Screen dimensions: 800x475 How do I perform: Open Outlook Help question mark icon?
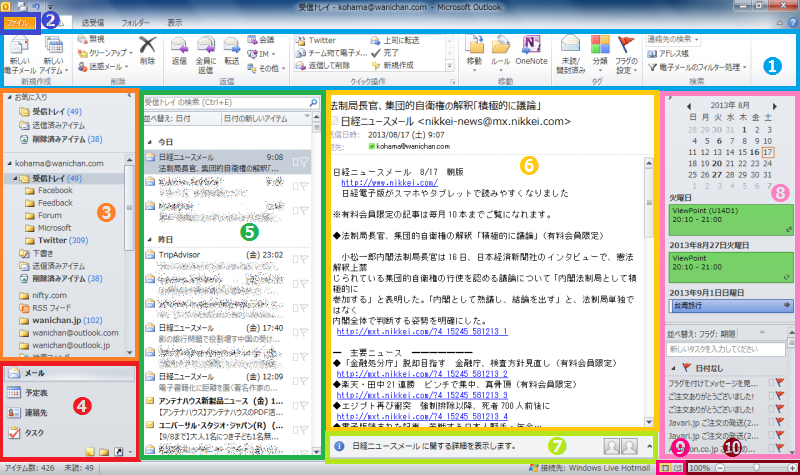(792, 22)
